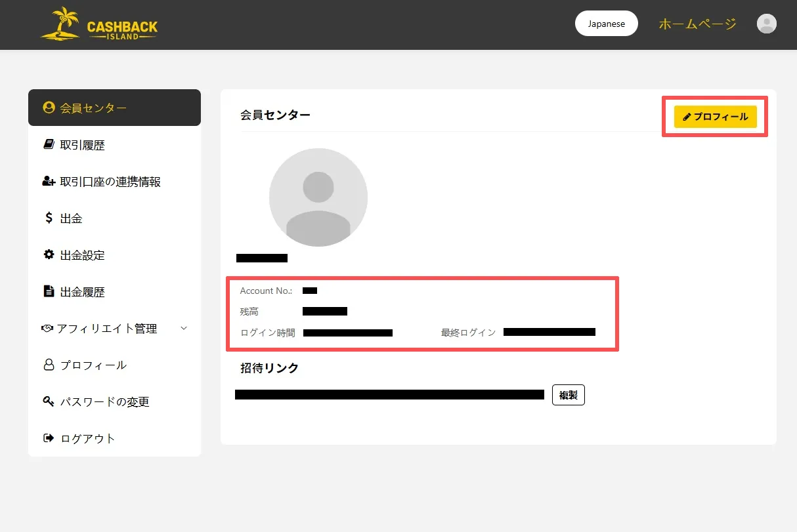Expand the アフィリエイト管理 chevron arrow
This screenshot has height=532, width=797.
coord(184,328)
